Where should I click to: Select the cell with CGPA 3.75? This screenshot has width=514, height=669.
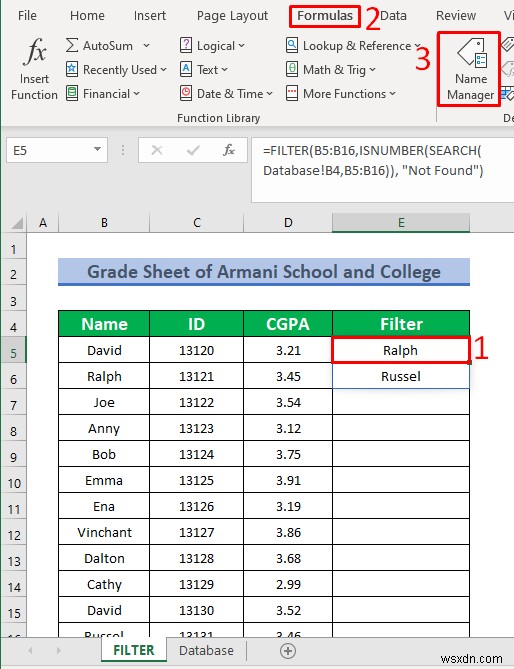coord(288,454)
